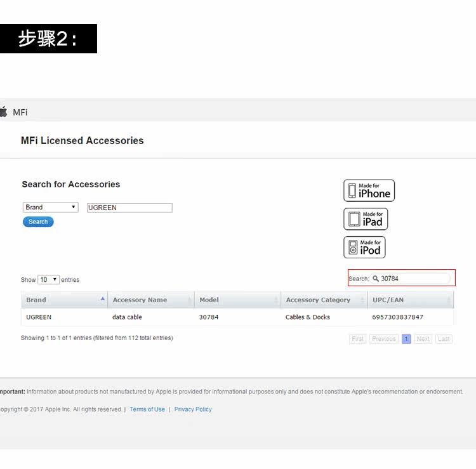Viewport: 476px width, 469px height.
Task: Sort by Accessory Category column header
Action: coord(317,300)
